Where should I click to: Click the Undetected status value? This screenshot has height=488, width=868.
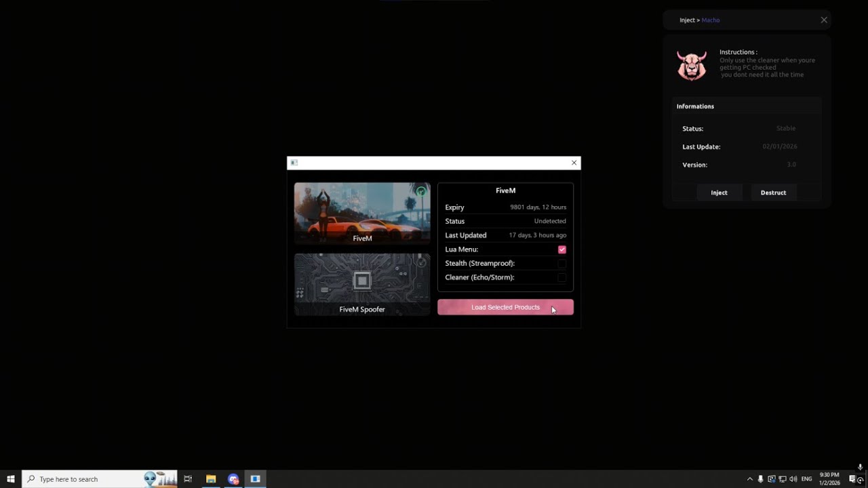click(x=550, y=221)
